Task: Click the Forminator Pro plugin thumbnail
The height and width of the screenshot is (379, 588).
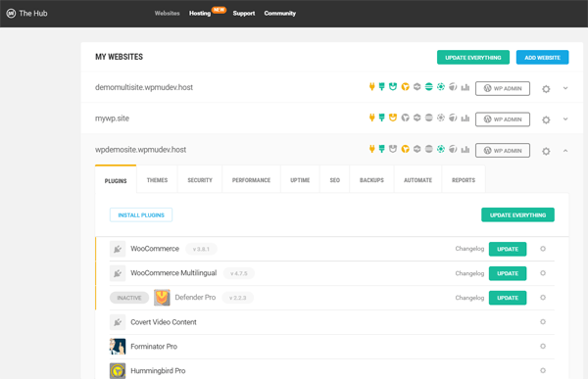Action: pyautogui.click(x=118, y=346)
